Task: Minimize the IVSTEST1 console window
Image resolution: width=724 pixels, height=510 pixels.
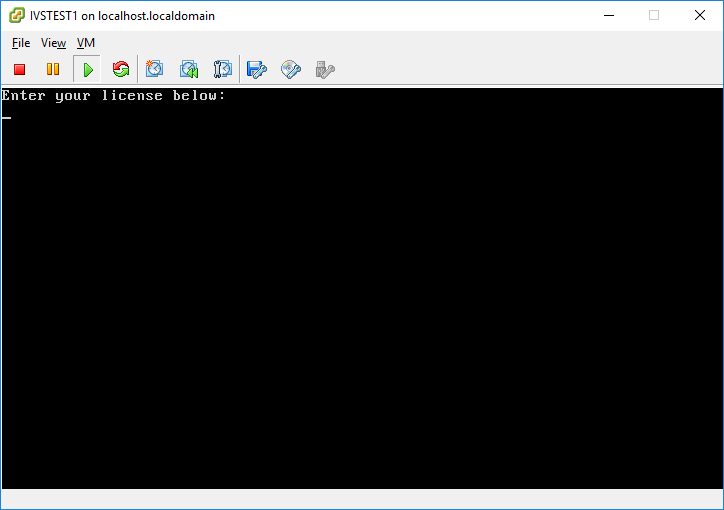Action: pyautogui.click(x=609, y=16)
